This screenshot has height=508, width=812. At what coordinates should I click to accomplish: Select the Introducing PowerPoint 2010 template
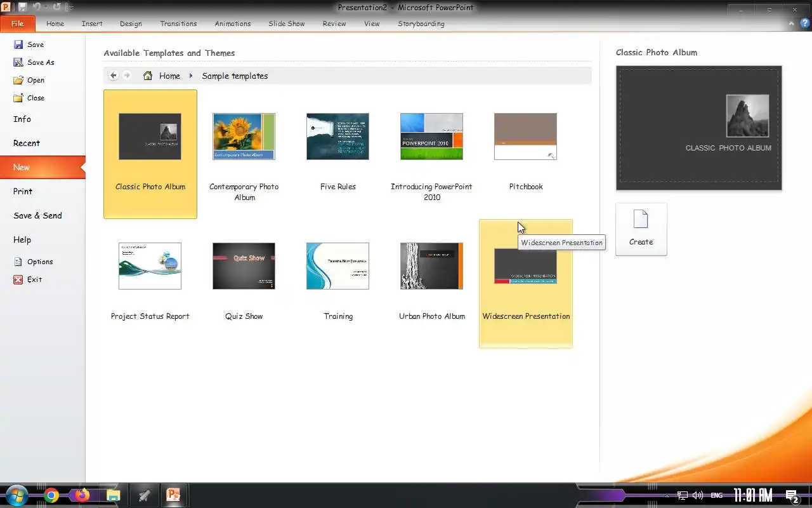point(432,154)
